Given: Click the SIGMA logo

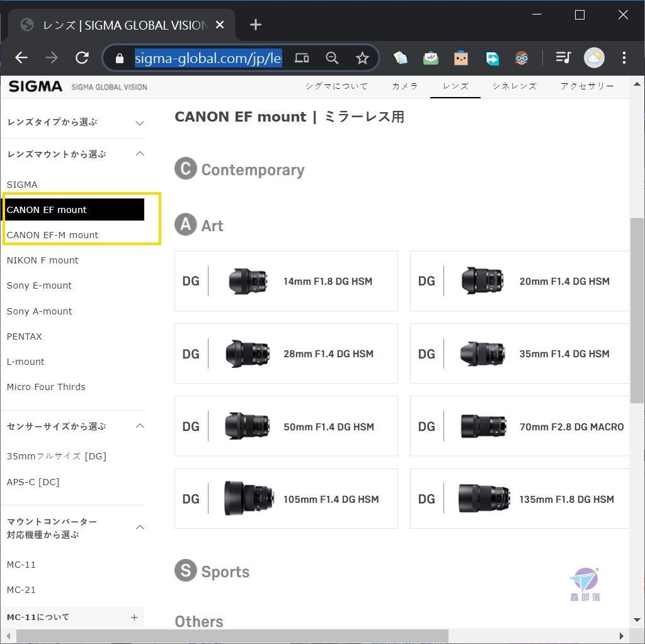Looking at the screenshot, I should pos(35,86).
